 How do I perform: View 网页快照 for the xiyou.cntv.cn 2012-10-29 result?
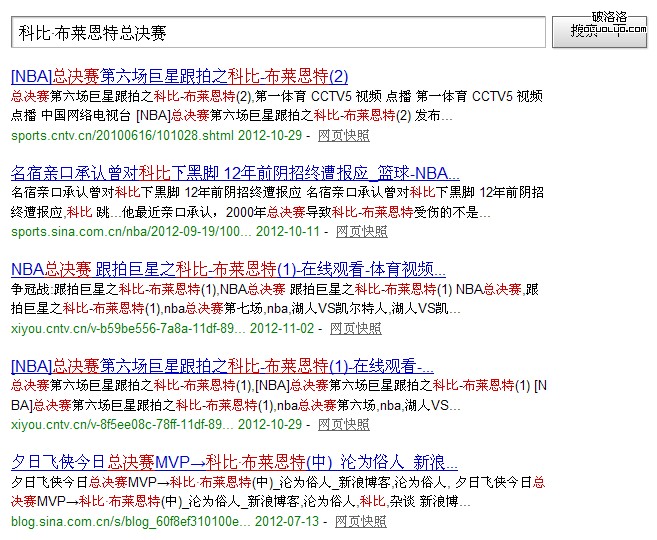356,425
